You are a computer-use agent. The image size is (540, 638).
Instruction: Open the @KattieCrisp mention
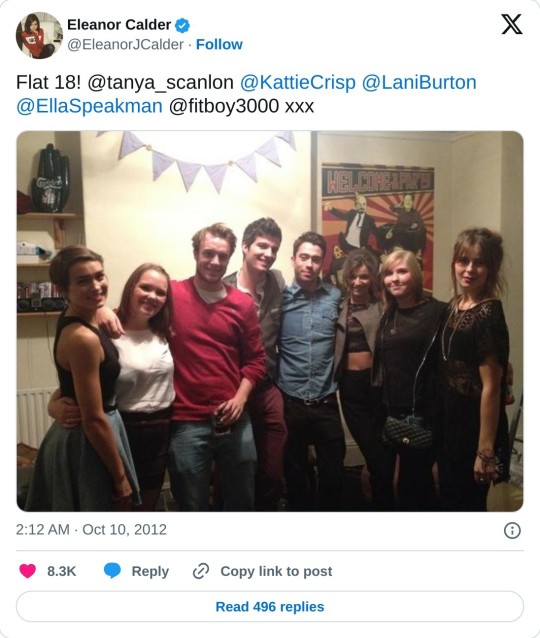(297, 82)
